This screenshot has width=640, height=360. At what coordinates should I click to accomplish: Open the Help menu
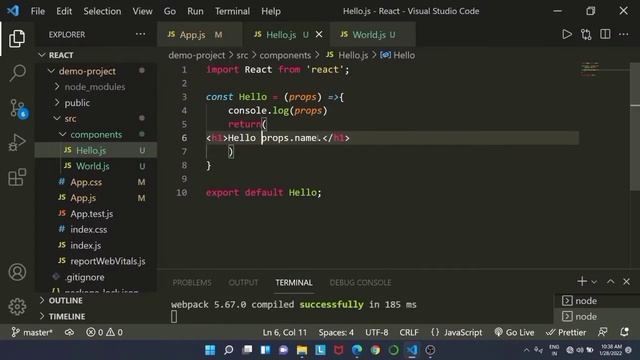click(271, 11)
